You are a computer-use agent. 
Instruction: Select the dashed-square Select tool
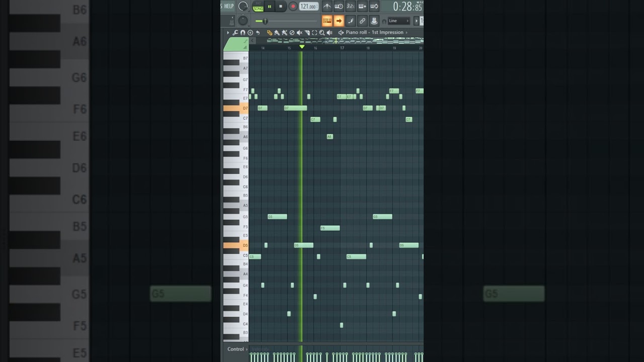[314, 33]
